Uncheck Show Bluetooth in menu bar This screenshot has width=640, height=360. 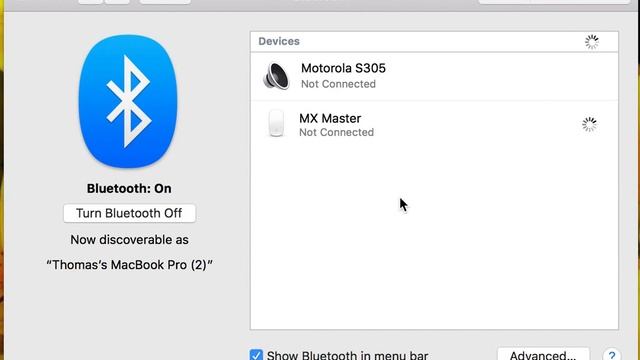[x=256, y=355]
